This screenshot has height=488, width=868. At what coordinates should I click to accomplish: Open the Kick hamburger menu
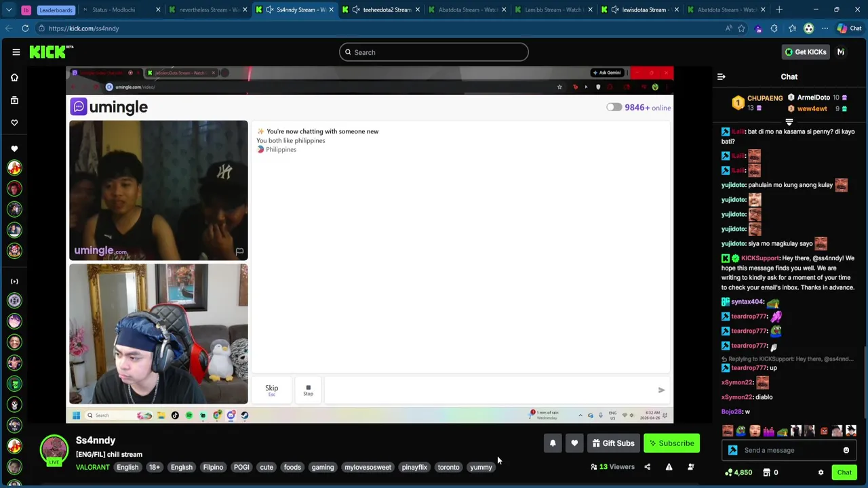(16, 52)
